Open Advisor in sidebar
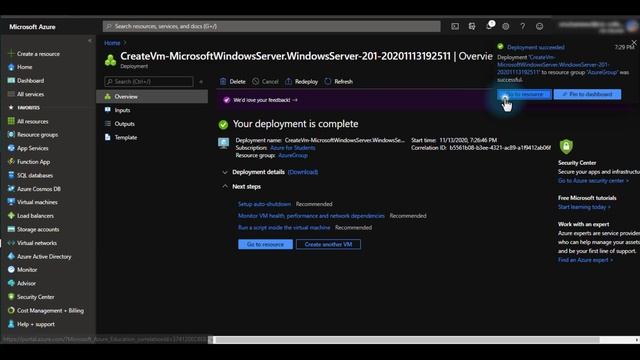 (26, 283)
